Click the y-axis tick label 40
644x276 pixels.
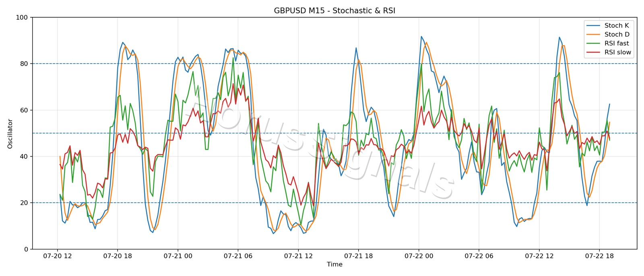click(x=24, y=157)
